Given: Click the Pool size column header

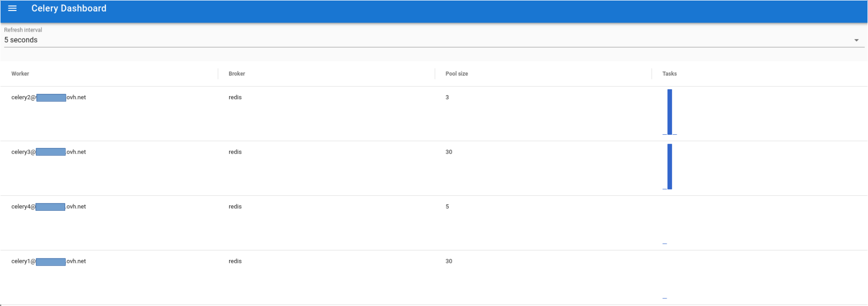Looking at the screenshot, I should pyautogui.click(x=457, y=74).
